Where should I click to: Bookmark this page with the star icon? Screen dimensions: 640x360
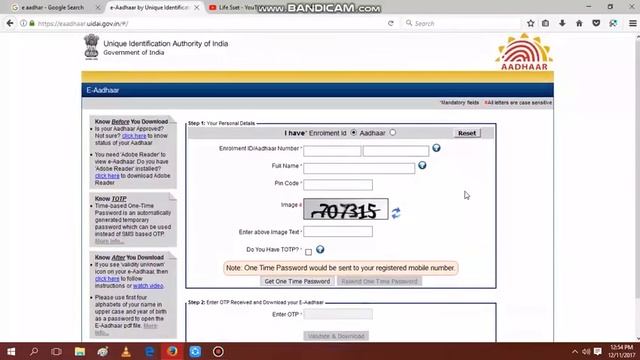pyautogui.click(x=530, y=23)
